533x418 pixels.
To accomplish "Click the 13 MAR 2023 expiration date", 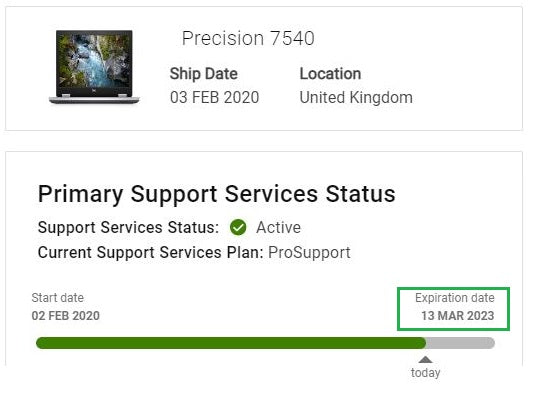I will click(x=458, y=316).
